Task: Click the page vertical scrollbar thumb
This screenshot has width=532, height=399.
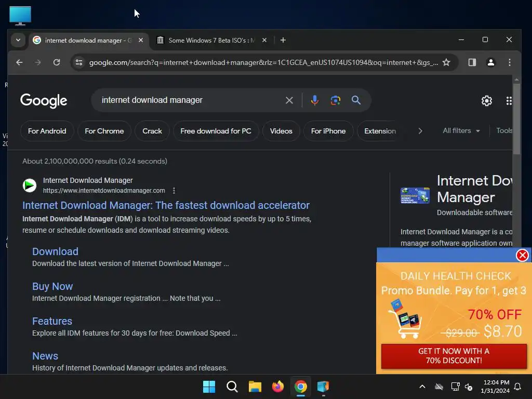Action: click(x=516, y=119)
